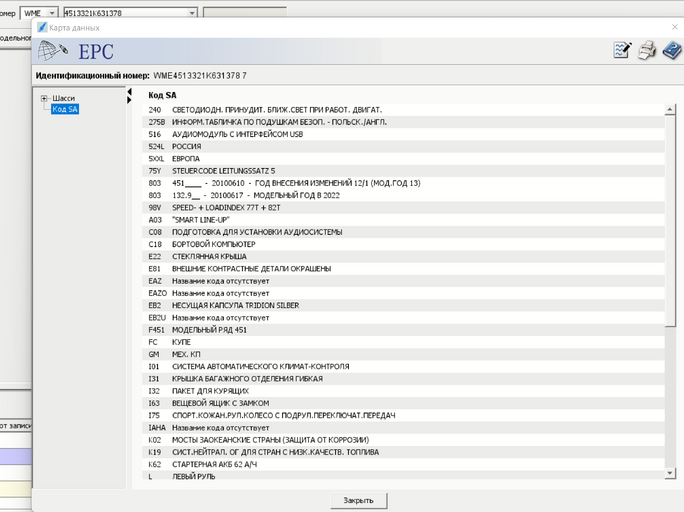Open the VIN number combo box dropdown
684x512 pixels.
pyautogui.click(x=192, y=13)
